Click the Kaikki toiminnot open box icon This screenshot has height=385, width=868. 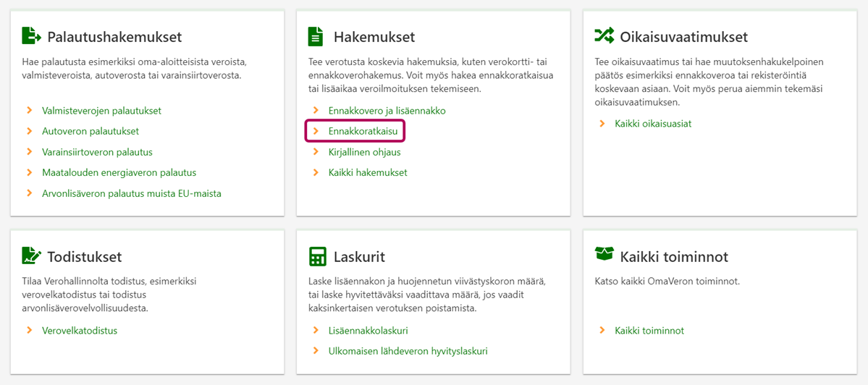pos(604,254)
